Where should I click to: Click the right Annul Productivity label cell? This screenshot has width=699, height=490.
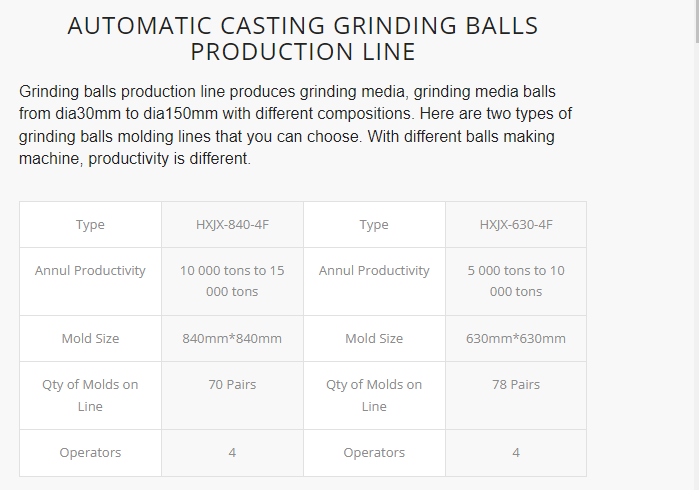coord(374,281)
